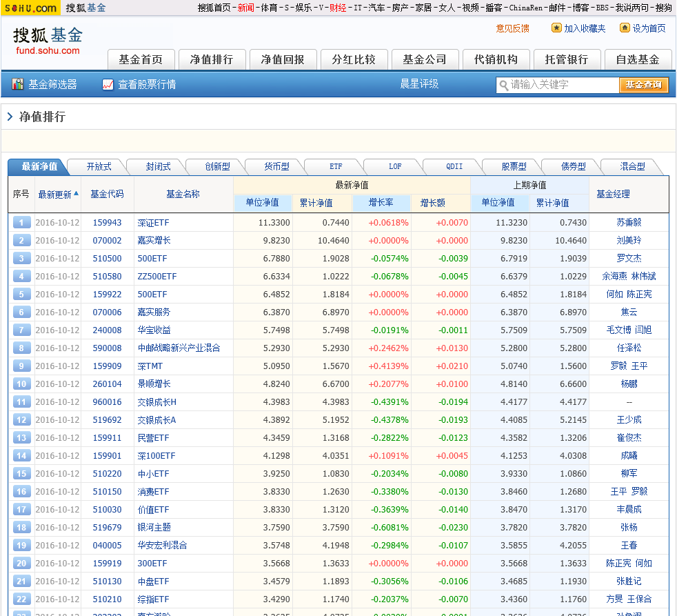Switch to the ETF tab

point(336,167)
